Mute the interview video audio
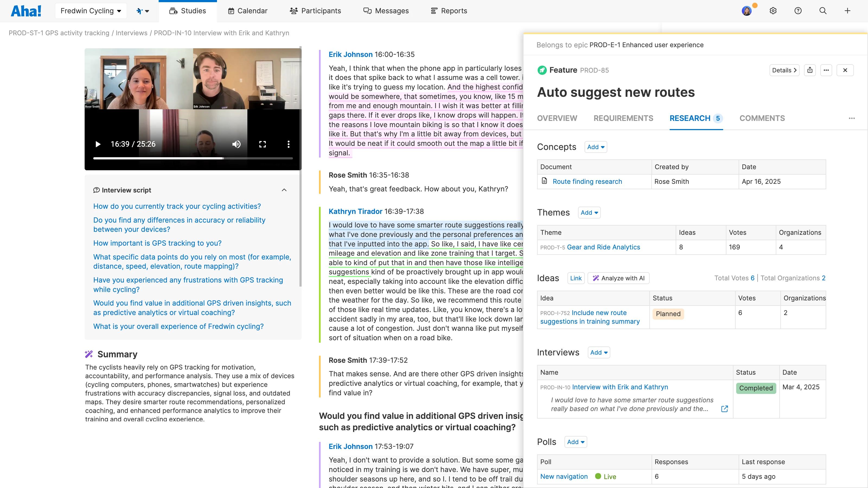This screenshot has width=868, height=488. (236, 144)
